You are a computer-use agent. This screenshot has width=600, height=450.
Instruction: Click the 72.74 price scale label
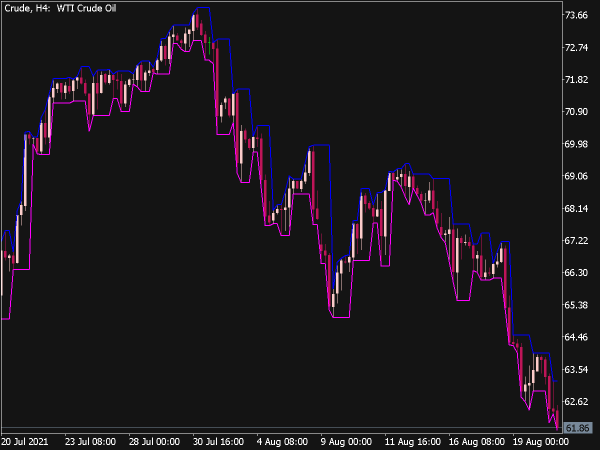(577, 47)
